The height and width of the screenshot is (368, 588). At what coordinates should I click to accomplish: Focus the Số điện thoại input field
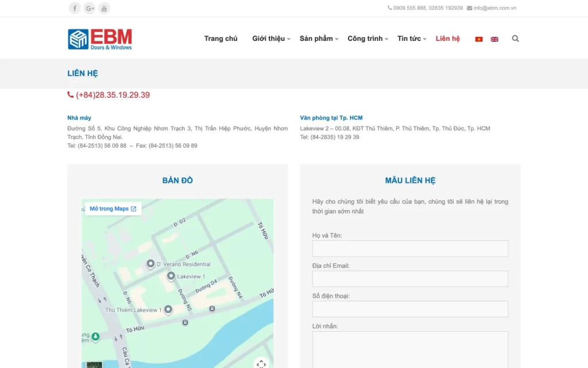[410, 309]
